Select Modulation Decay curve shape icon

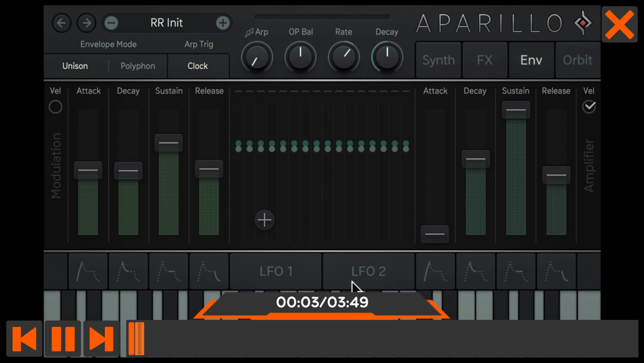pos(128,271)
